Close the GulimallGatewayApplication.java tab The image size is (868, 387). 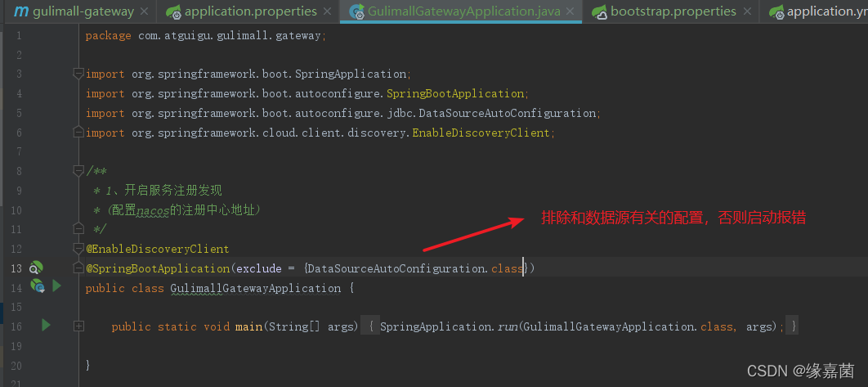click(570, 11)
